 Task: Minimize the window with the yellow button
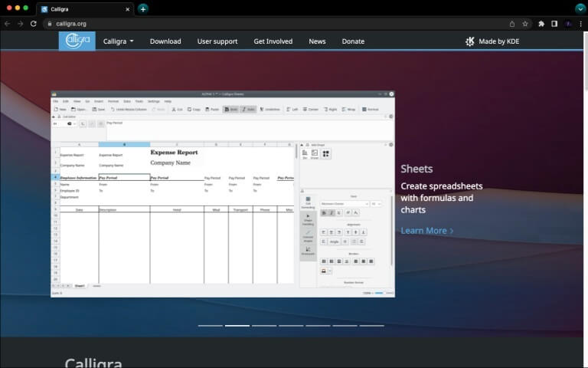click(x=18, y=8)
